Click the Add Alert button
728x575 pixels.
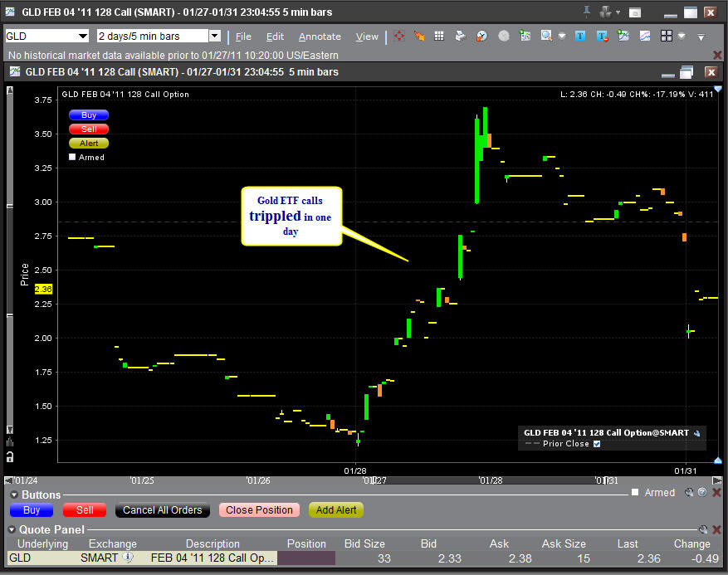[336, 510]
